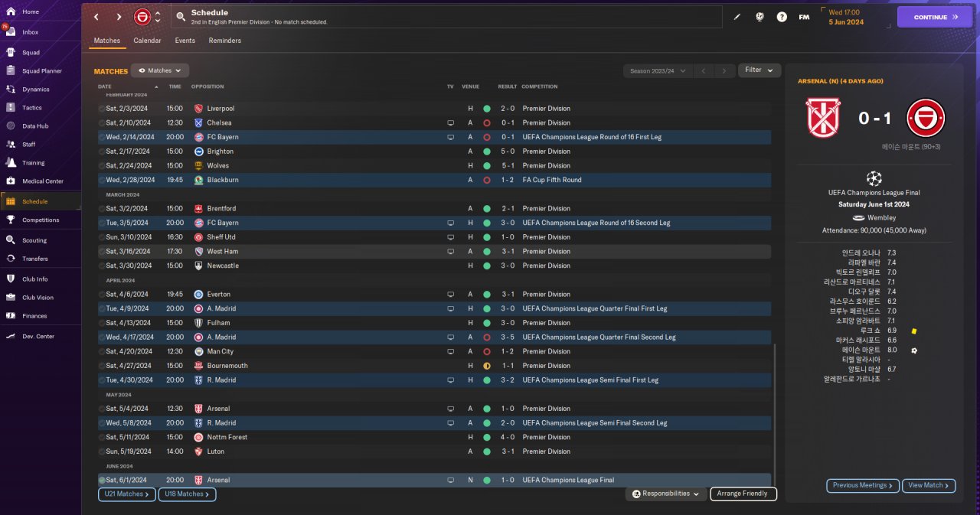This screenshot has height=515, width=980.
Task: Switch to the Matches tab
Action: click(x=107, y=41)
